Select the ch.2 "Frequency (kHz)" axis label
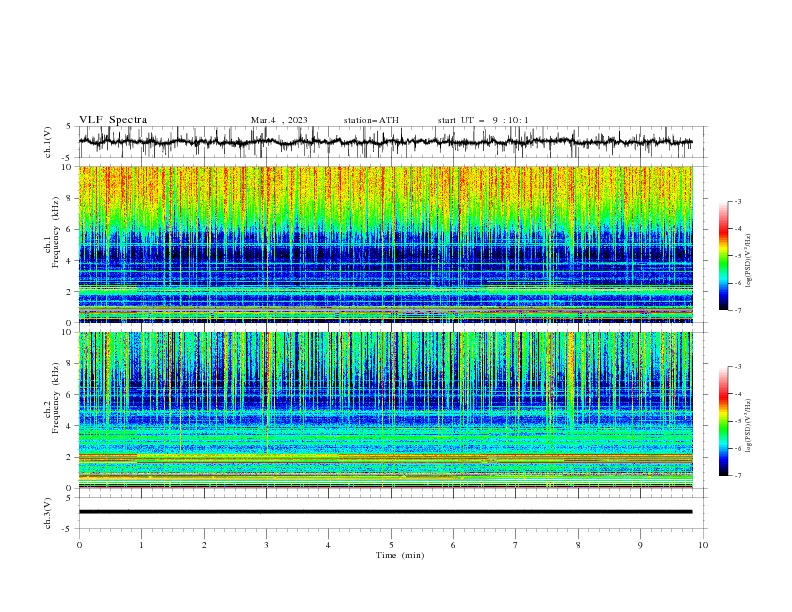This screenshot has width=792, height=612. tap(56, 398)
